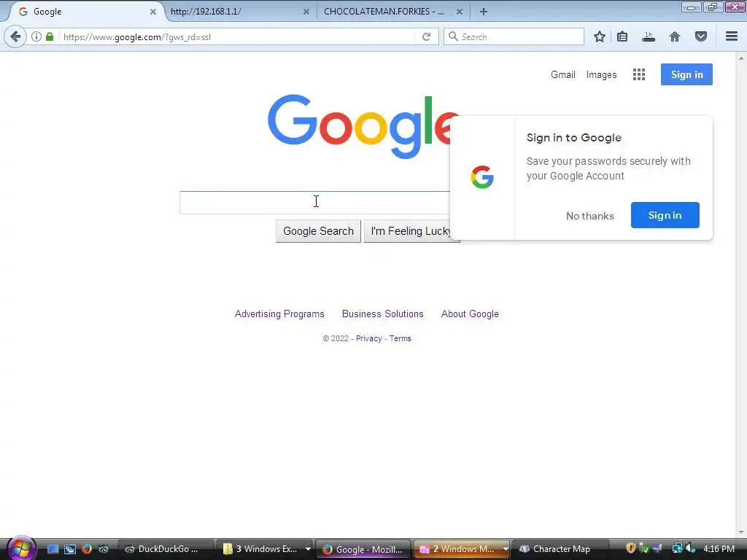
Task: Open the Terms link
Action: pyautogui.click(x=400, y=338)
